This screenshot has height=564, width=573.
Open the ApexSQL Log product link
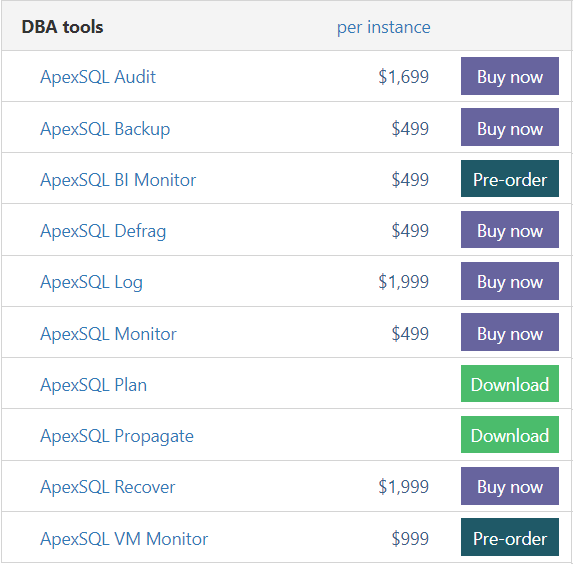point(91,282)
